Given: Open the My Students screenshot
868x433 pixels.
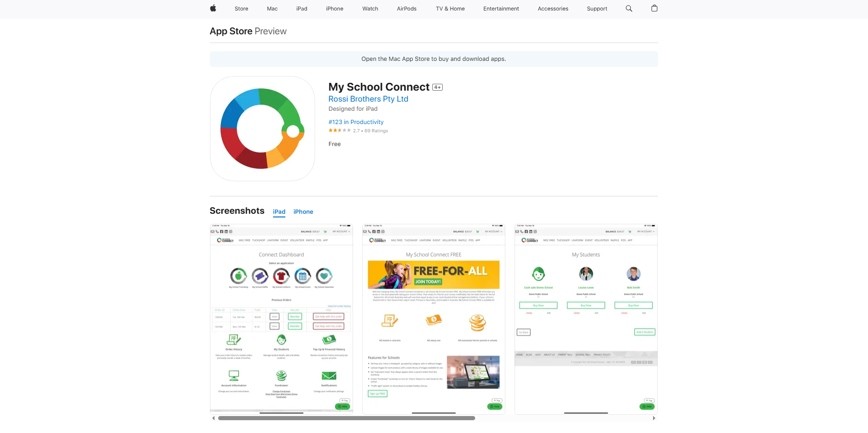Looking at the screenshot, I should [586, 319].
